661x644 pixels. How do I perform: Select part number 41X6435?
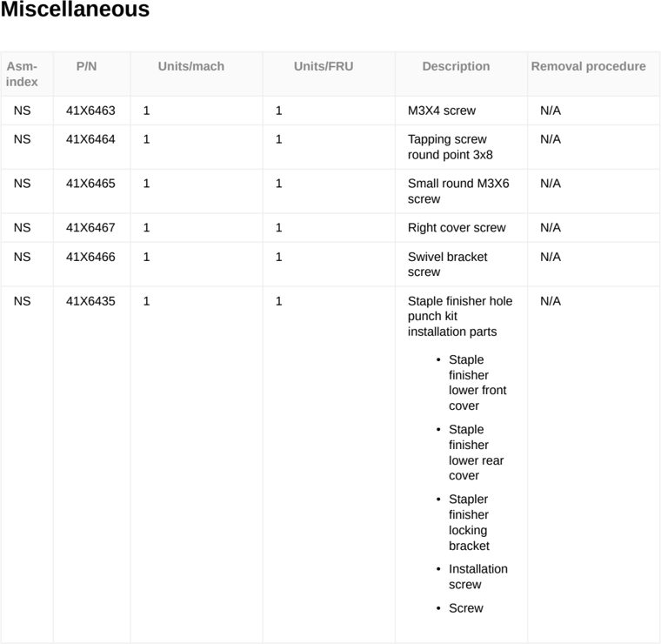90,301
